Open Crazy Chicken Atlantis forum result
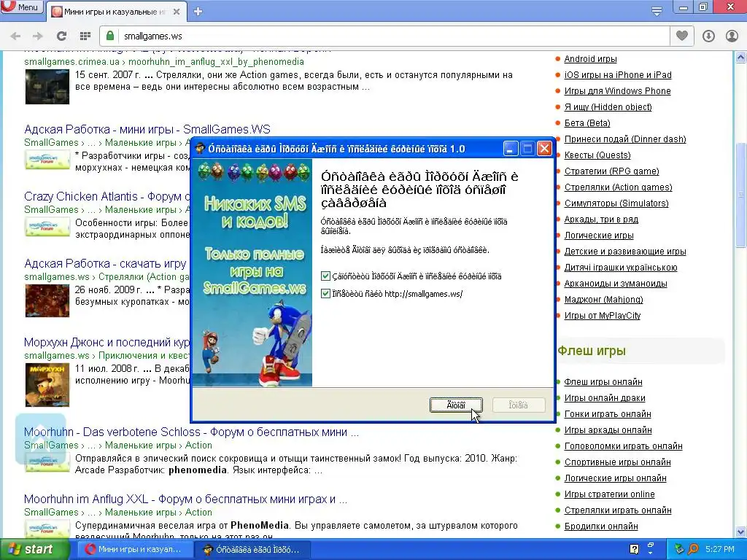The width and height of the screenshot is (747, 560). [107, 197]
